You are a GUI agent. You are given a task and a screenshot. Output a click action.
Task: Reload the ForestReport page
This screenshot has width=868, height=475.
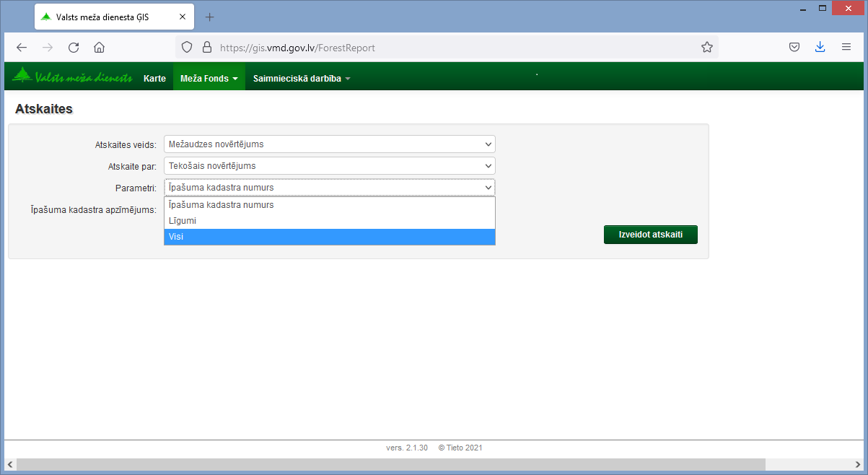(73, 47)
